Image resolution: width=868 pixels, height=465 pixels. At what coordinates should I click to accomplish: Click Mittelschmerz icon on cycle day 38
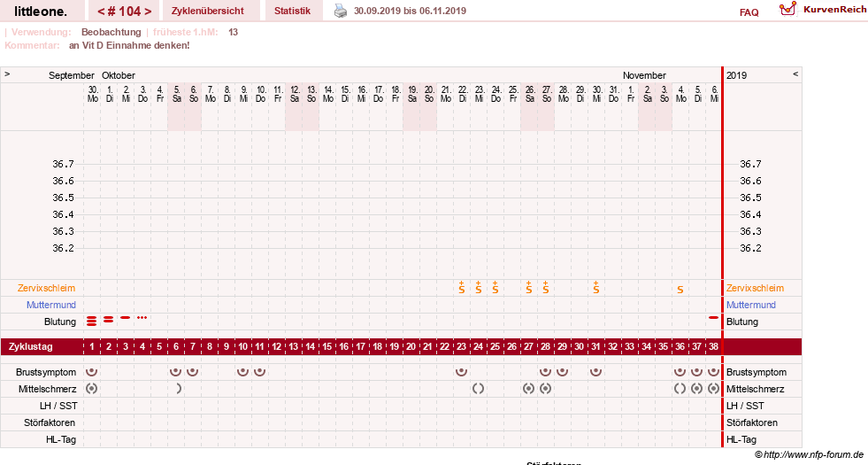(713, 389)
